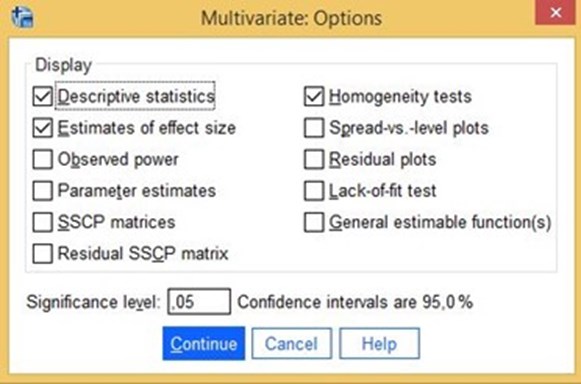Check the SSCP matrices box
This screenshot has height=384, width=581.
point(43,222)
